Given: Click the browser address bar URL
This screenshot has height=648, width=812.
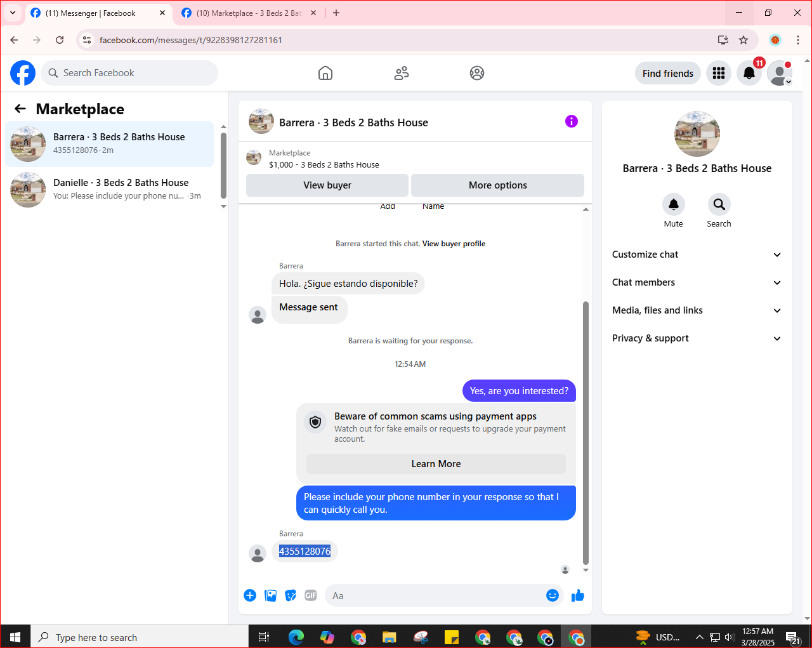Looking at the screenshot, I should (191, 40).
